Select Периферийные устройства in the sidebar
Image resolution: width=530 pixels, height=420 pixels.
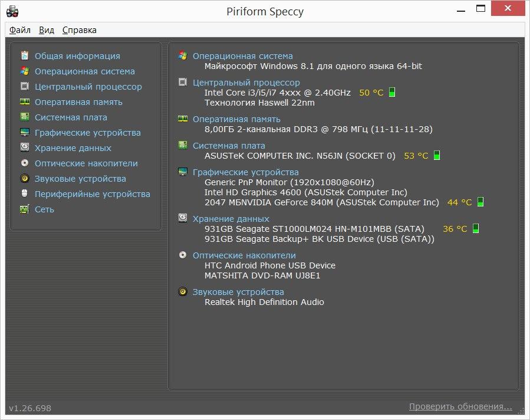point(93,193)
